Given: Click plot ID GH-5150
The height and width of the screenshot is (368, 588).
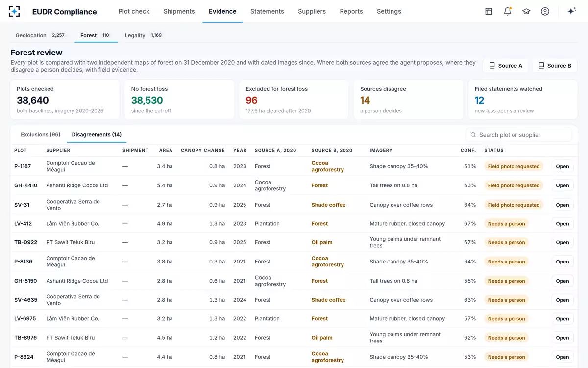Looking at the screenshot, I should (25, 281).
